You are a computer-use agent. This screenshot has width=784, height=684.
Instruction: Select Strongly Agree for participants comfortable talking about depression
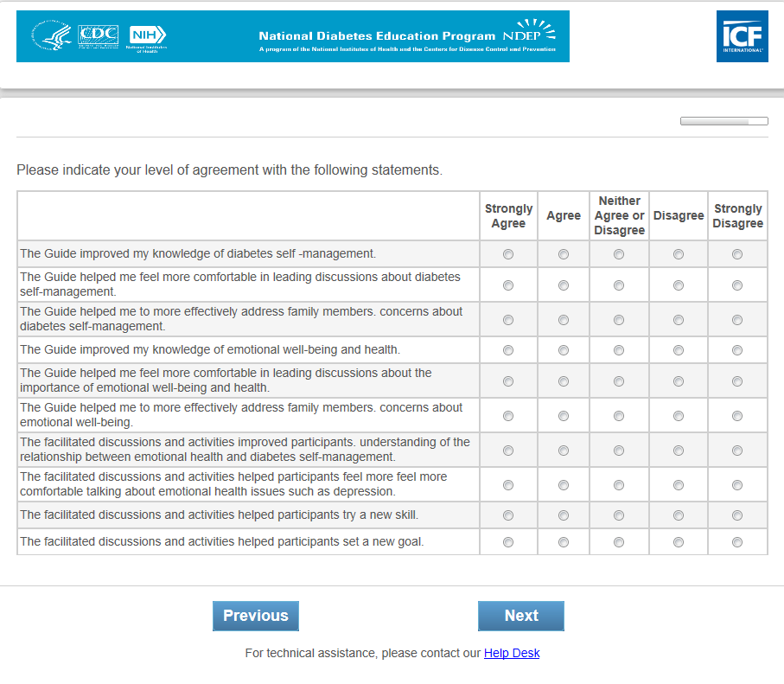508,485
